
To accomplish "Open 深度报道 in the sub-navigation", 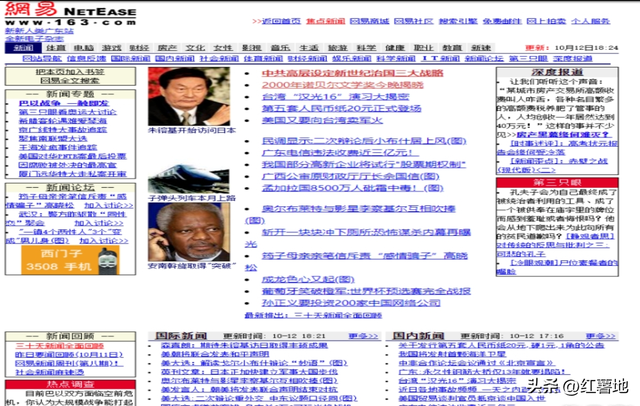I will click(x=573, y=59).
